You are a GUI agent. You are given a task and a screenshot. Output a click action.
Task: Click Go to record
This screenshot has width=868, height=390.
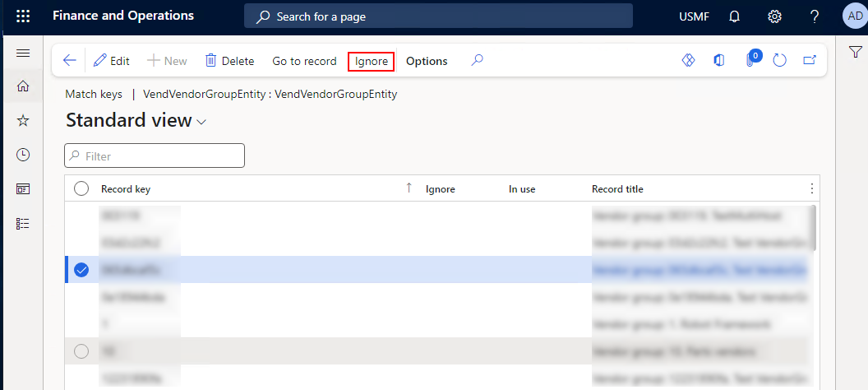[x=304, y=61]
